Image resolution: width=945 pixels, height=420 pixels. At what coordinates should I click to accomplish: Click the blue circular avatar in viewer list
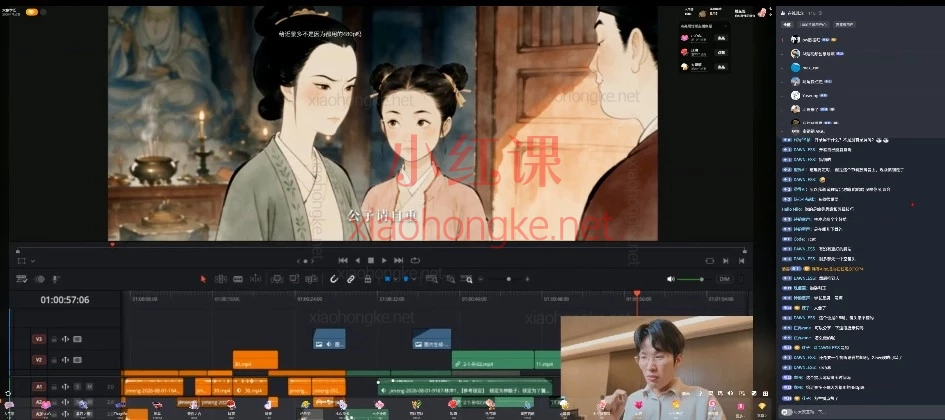tap(796, 67)
